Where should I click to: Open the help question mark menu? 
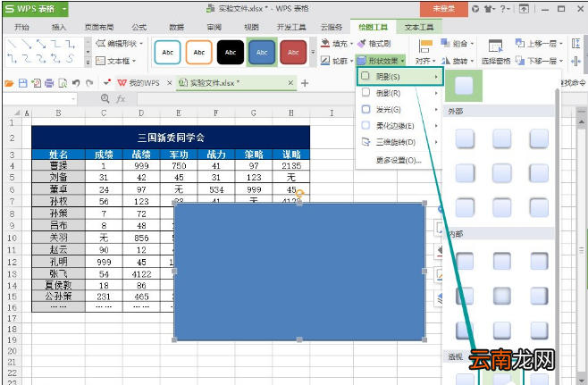pyautogui.click(x=505, y=9)
